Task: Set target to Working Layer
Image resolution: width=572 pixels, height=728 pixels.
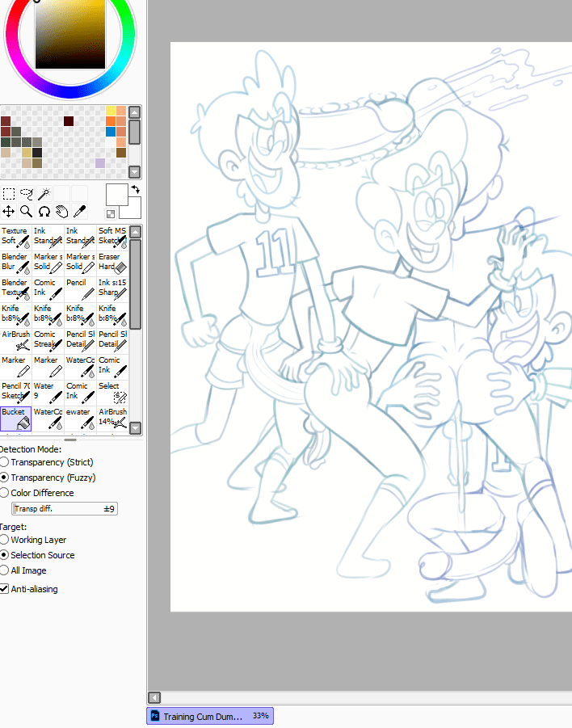Action: tap(5, 540)
